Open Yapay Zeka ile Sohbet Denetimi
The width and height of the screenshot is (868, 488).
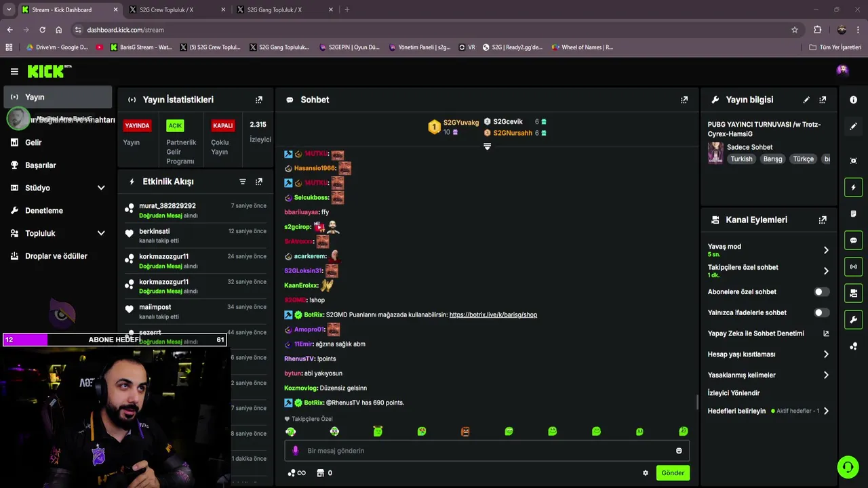[x=768, y=333]
